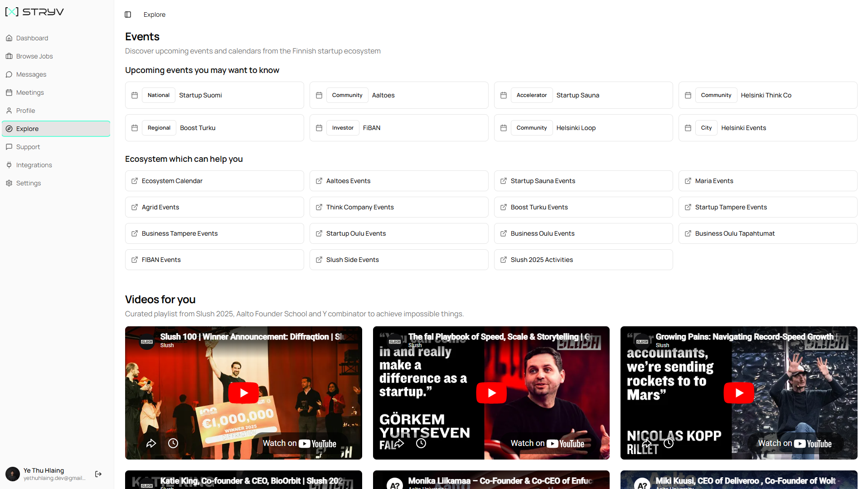
Task: Share the Growing Pains video
Action: pyautogui.click(x=646, y=443)
